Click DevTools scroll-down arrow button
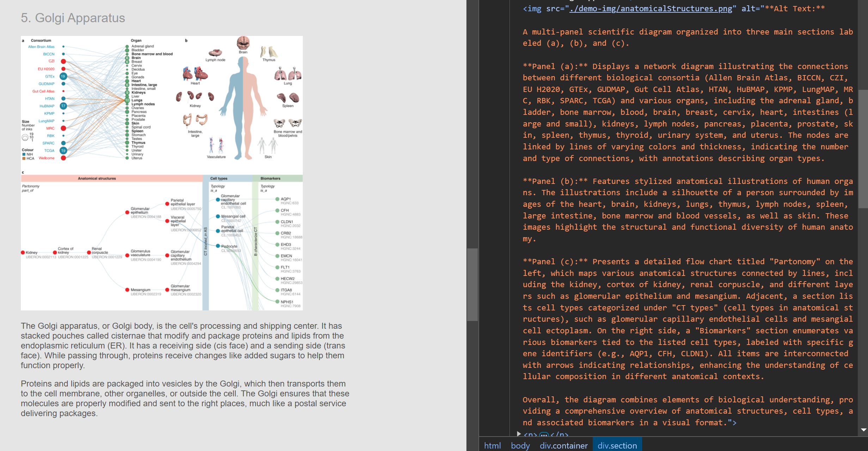The image size is (868, 451). [x=863, y=430]
